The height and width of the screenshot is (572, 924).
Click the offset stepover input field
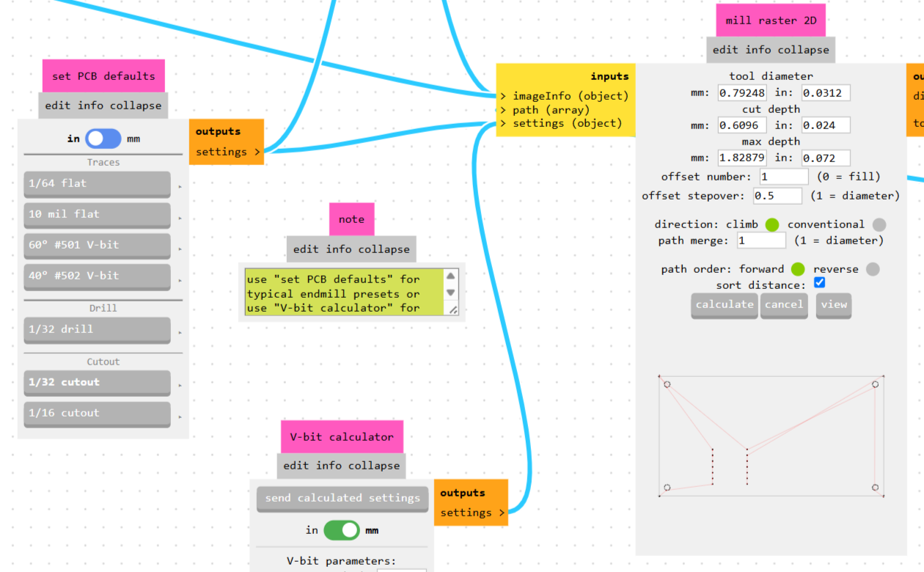tap(778, 196)
